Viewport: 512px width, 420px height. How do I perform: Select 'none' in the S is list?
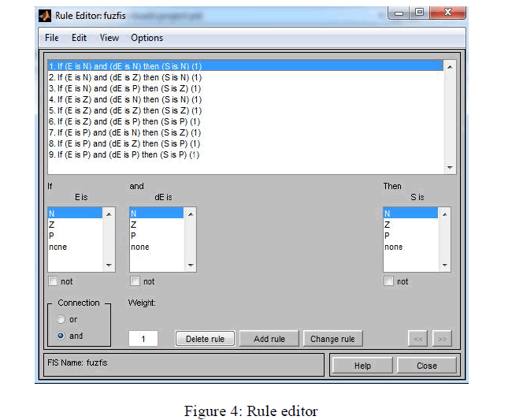click(x=410, y=247)
